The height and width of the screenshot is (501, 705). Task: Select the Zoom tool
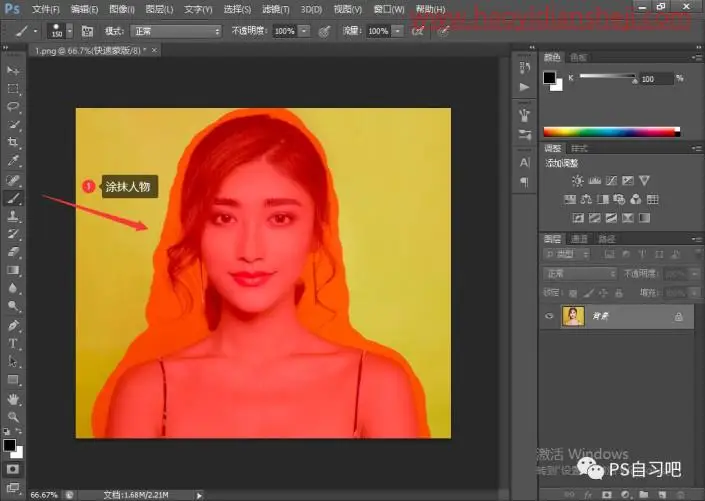point(13,417)
